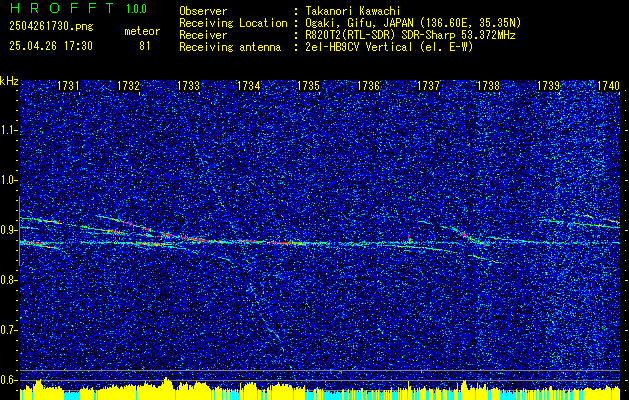
Task: Click the 0.8 kHz axis label
Action: [8, 280]
